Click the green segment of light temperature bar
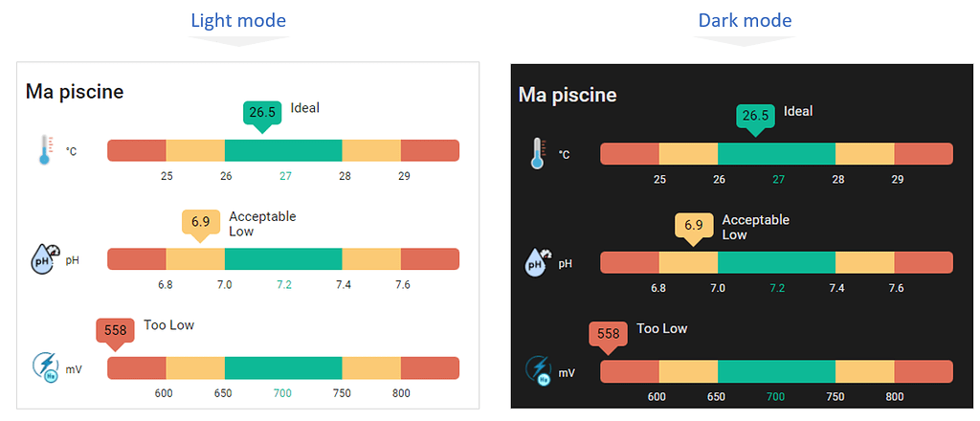Viewport: 980px width, 421px height. point(283,150)
